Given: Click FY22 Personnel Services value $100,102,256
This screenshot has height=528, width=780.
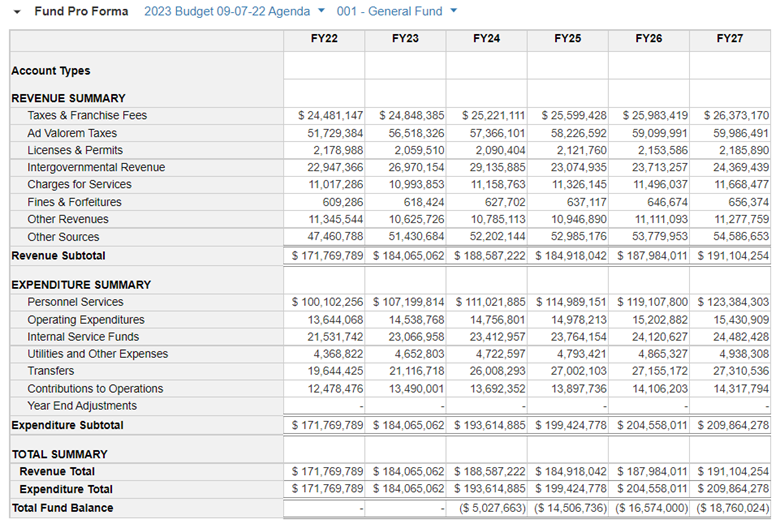Looking at the screenshot, I should [328, 302].
